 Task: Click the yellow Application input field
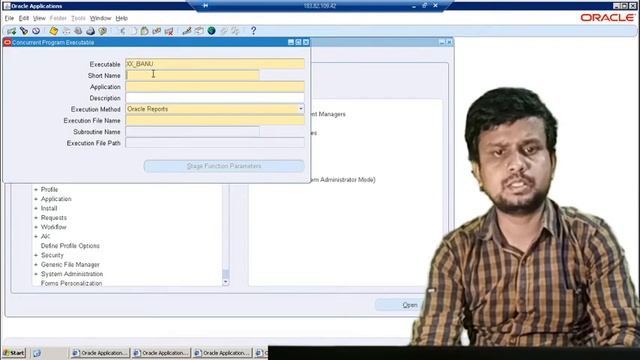215,87
